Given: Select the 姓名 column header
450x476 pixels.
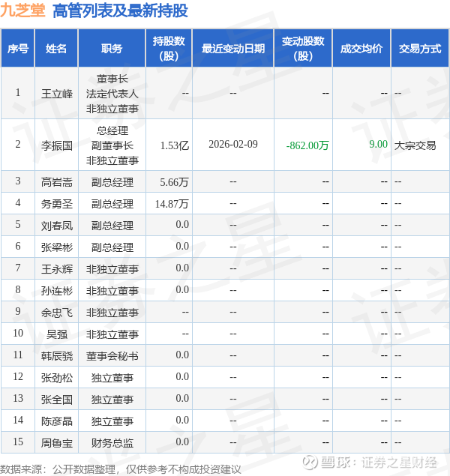Looking at the screenshot, I should (56, 48).
